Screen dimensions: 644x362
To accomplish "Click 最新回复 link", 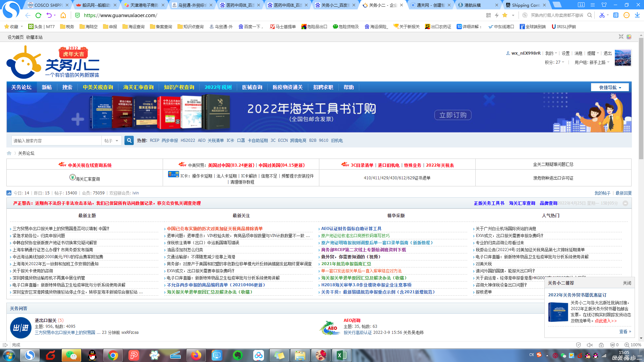I will pos(624,193).
